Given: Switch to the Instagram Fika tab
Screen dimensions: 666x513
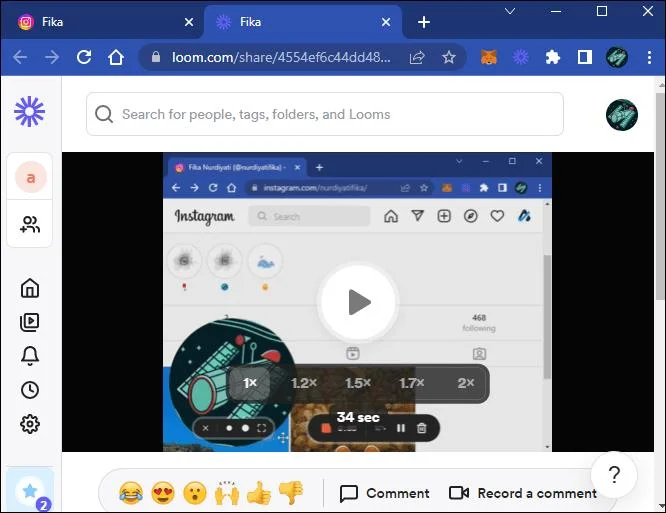Looking at the screenshot, I should [102, 22].
